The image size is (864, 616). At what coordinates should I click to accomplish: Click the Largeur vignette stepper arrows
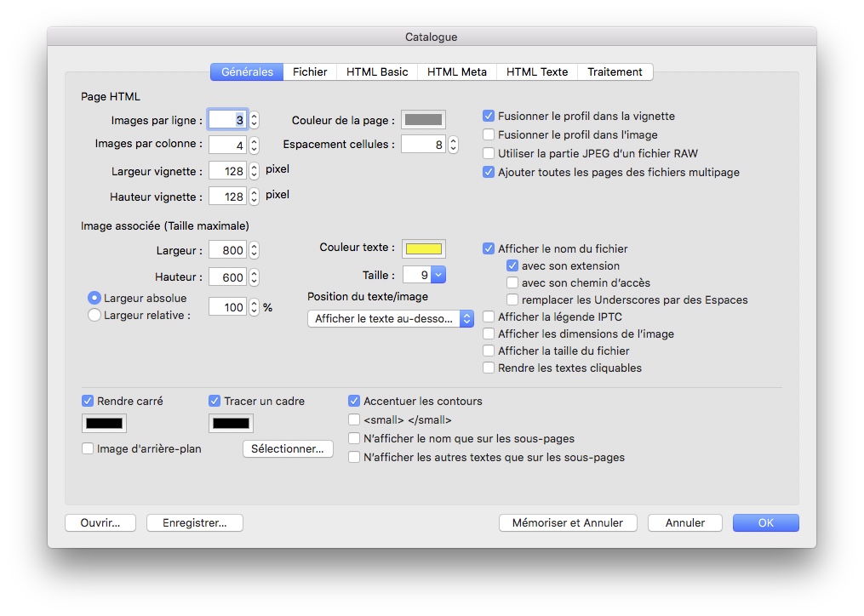click(x=254, y=171)
